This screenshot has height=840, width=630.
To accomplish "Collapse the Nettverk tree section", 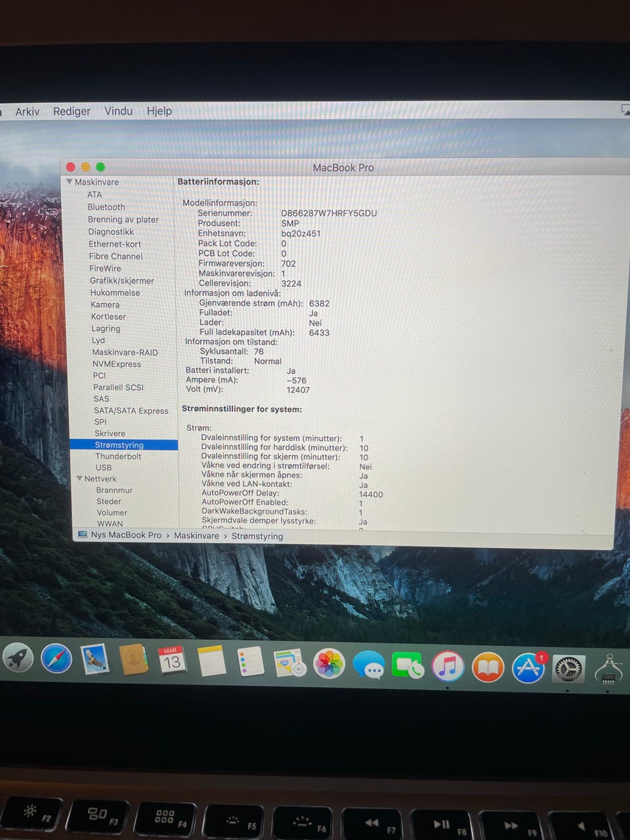I will 79,478.
